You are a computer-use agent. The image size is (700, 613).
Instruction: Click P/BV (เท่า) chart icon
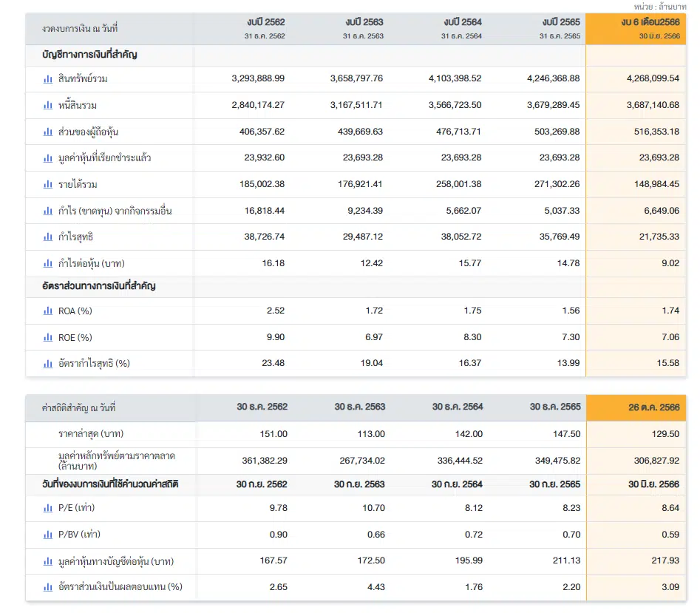(48, 535)
